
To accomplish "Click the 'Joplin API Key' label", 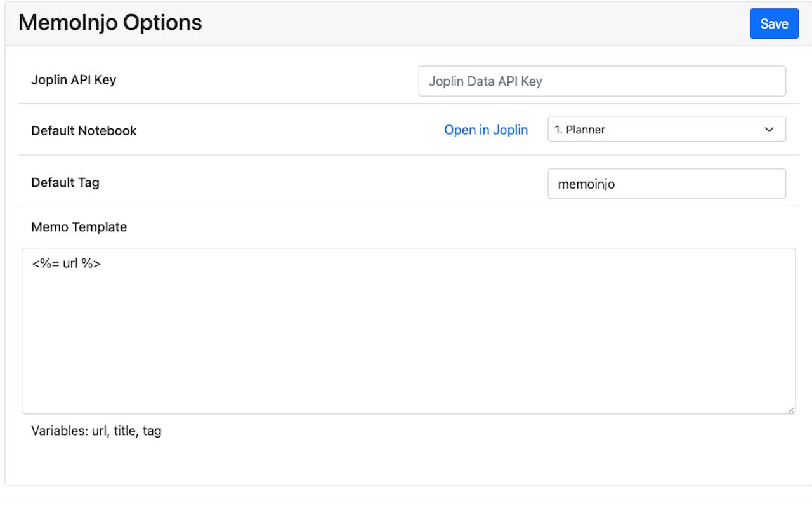I will pos(74,80).
